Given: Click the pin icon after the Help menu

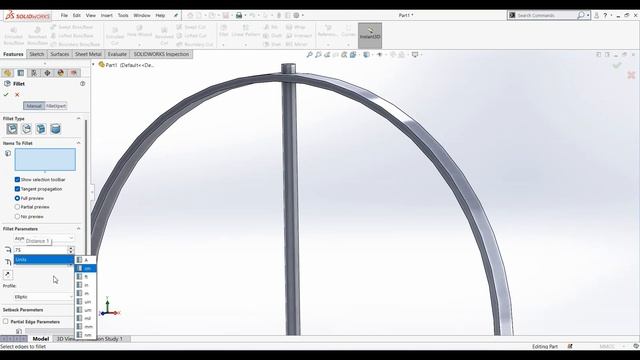Looking at the screenshot, I should 176,15.
